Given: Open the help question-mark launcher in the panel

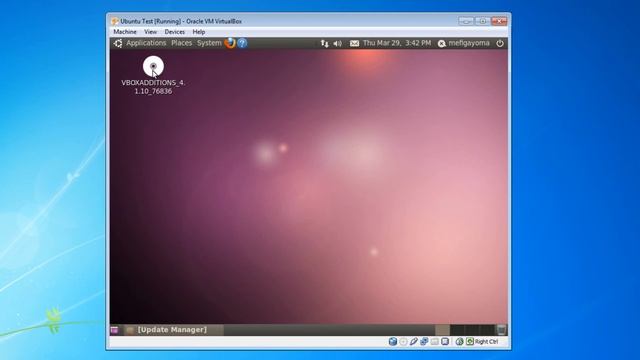Looking at the screenshot, I should 242,43.
